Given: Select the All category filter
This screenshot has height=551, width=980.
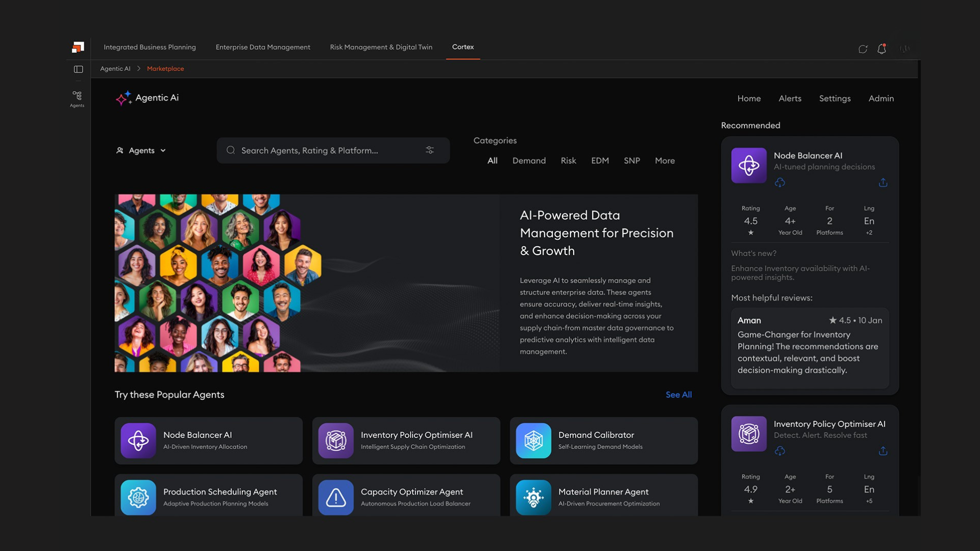Looking at the screenshot, I should tap(492, 161).
